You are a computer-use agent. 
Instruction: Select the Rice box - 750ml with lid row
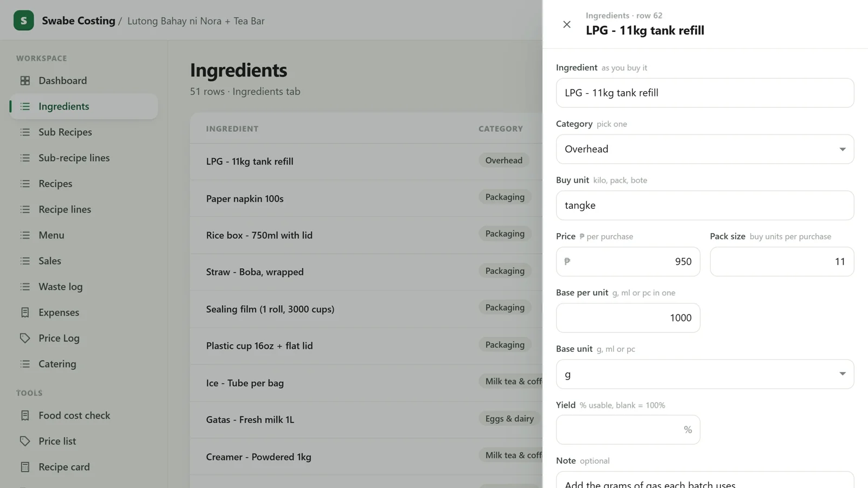click(x=366, y=235)
